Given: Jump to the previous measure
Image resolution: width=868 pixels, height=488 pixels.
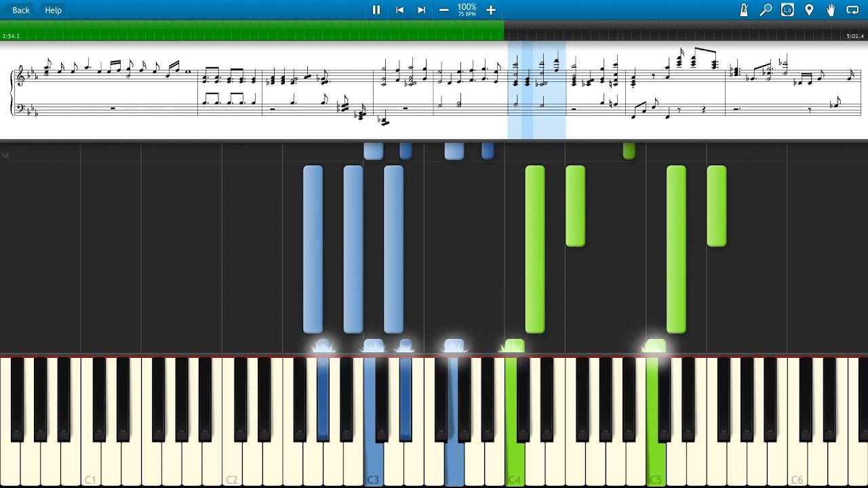Looking at the screenshot, I should tap(399, 10).
